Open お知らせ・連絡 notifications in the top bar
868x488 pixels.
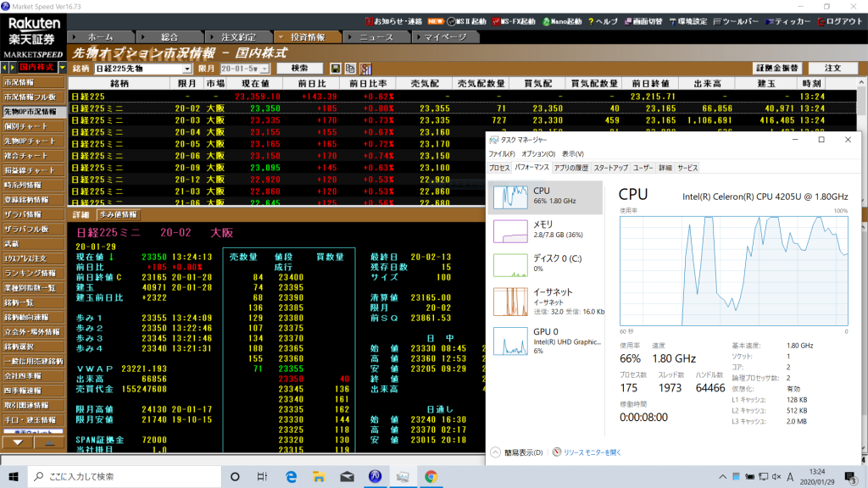(393, 21)
